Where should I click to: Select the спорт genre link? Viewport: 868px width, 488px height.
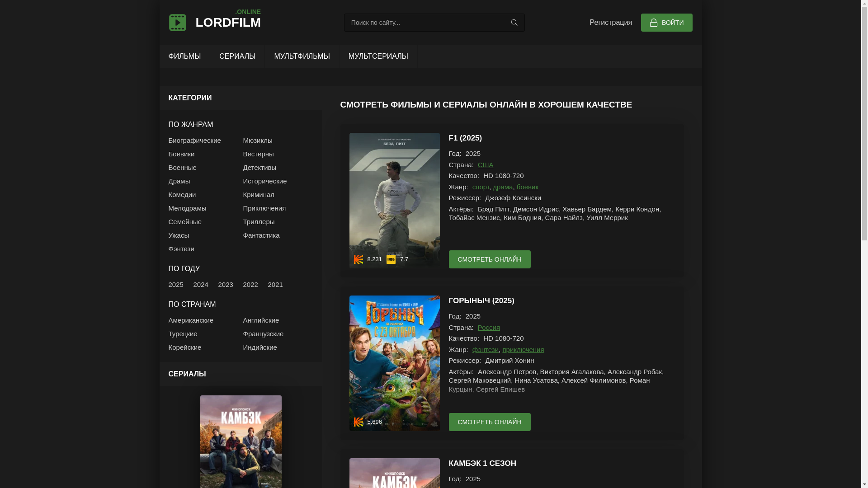tap(481, 187)
